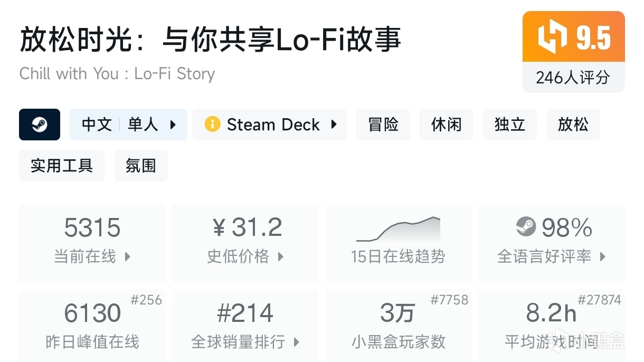Select the 休闲 genre tag
The height and width of the screenshot is (362, 644).
coord(447,125)
